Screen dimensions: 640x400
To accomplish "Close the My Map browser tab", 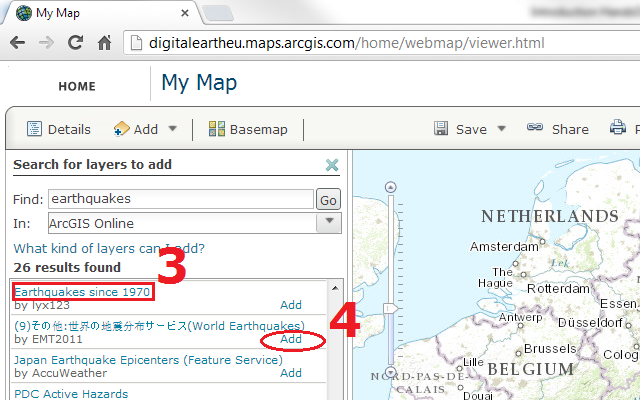I will [184, 13].
